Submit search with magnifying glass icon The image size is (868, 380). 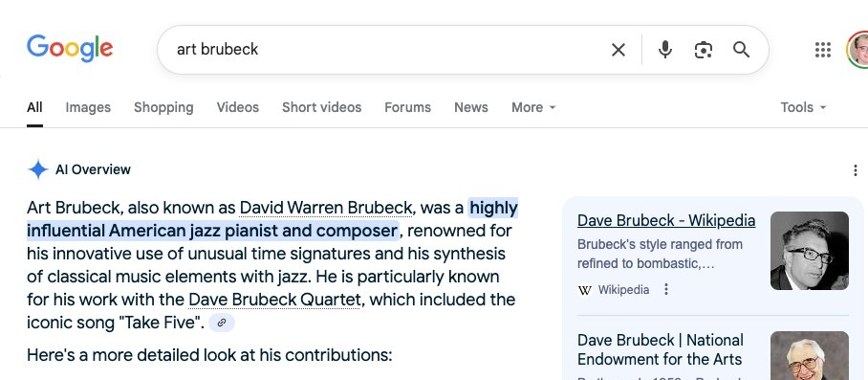click(741, 50)
